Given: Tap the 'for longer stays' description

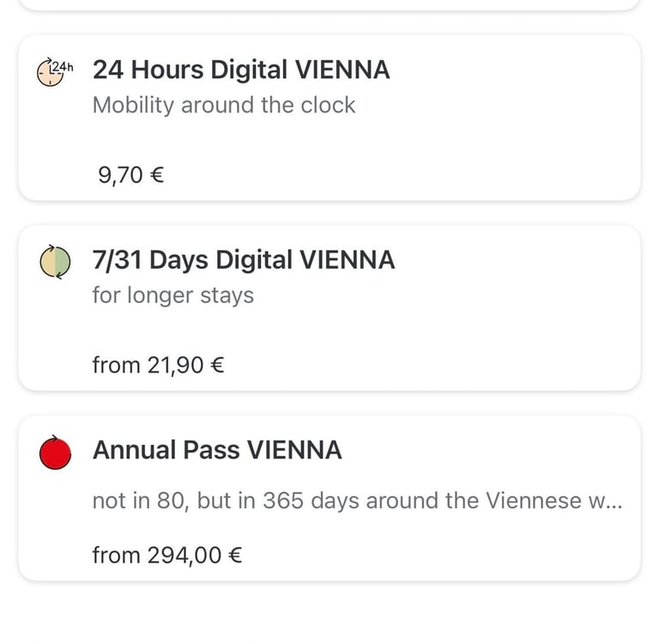Looking at the screenshot, I should click(173, 295).
